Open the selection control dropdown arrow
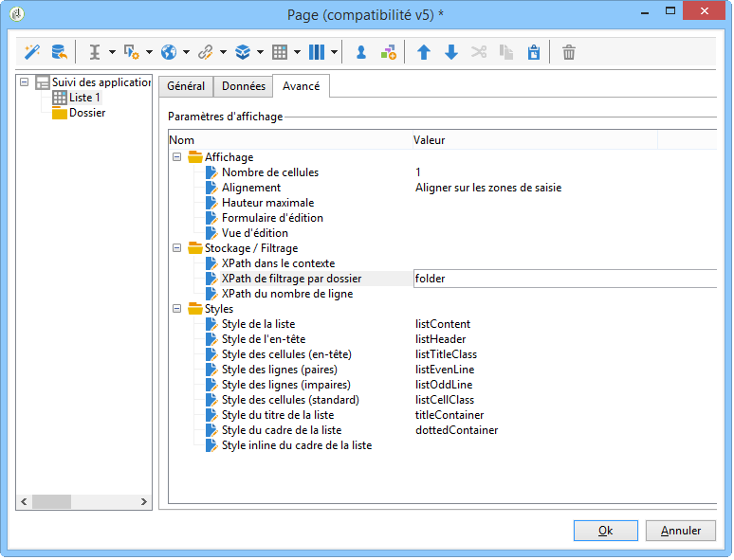734x560 pixels. 149,52
